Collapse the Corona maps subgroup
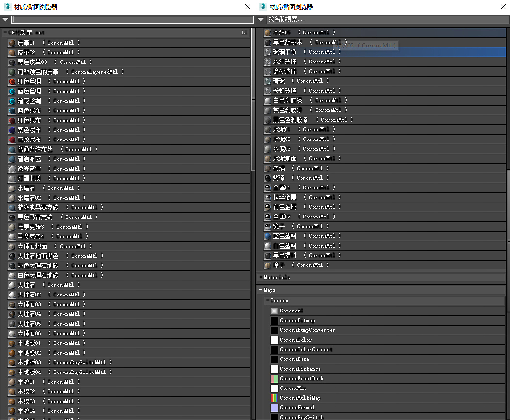Viewport: 510px width, 420px height. pos(268,300)
